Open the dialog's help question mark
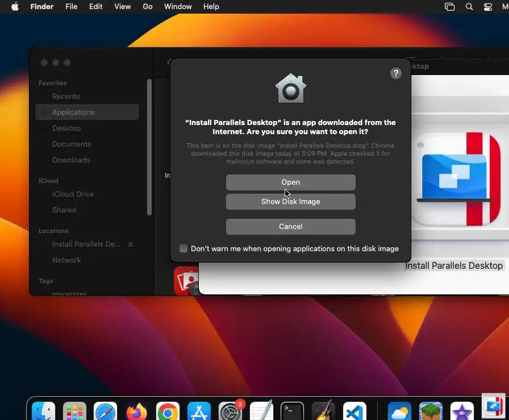This screenshot has width=509, height=420. tap(396, 73)
